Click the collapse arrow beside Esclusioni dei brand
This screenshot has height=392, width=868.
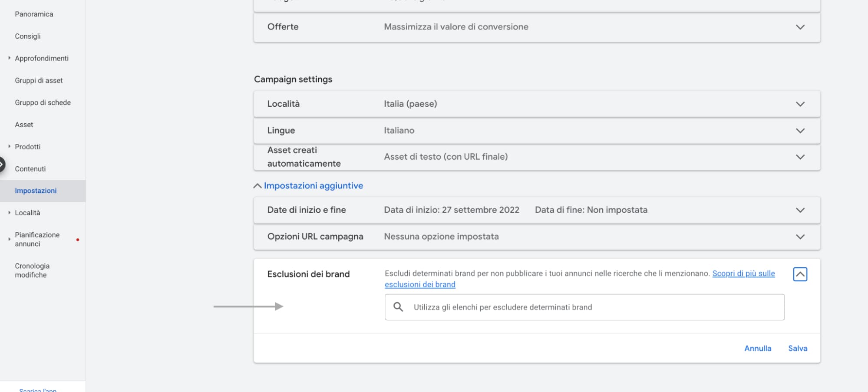(800, 274)
